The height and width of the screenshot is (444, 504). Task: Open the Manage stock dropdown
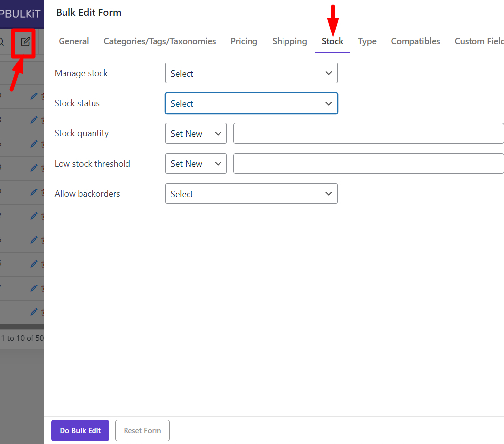click(251, 73)
